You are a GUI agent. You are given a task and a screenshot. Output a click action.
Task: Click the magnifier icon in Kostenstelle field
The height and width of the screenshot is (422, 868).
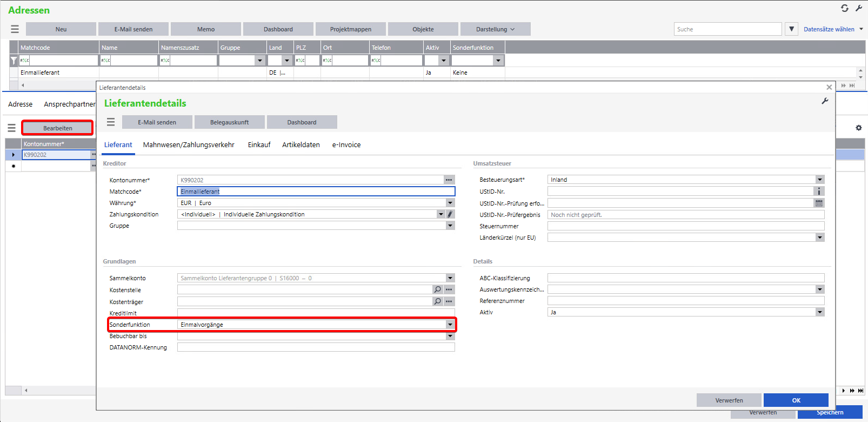(438, 289)
